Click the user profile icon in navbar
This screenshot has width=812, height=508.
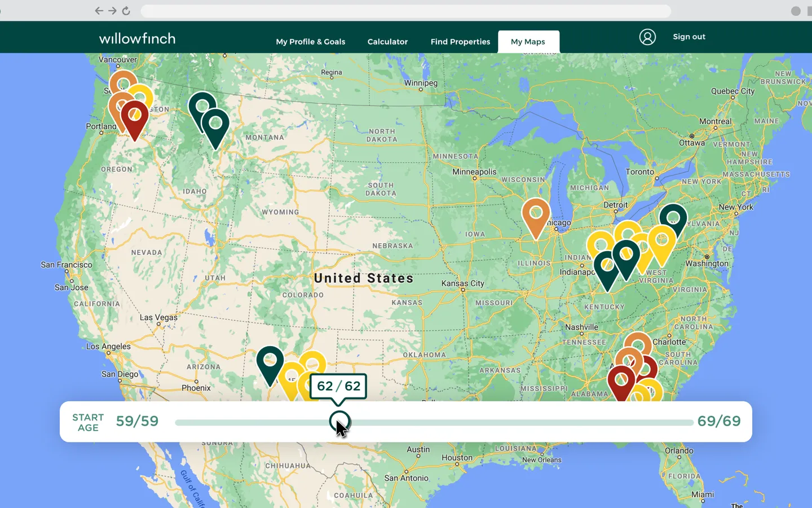pos(647,37)
